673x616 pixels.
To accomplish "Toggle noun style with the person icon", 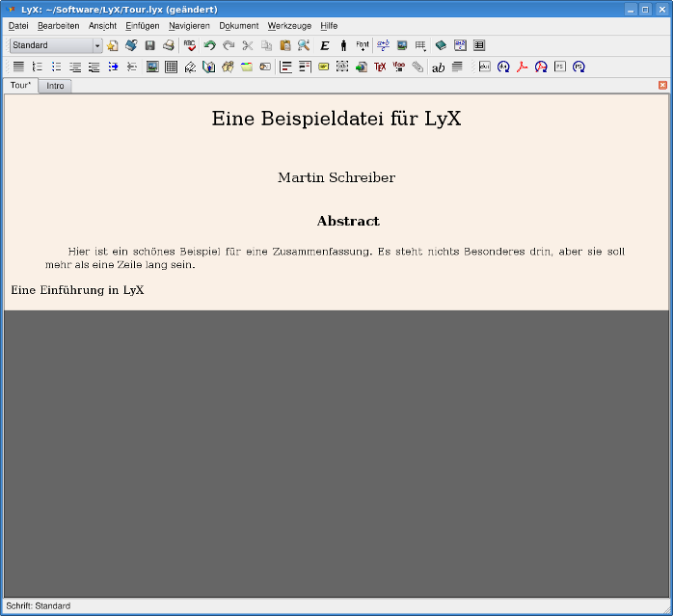I will 343,45.
